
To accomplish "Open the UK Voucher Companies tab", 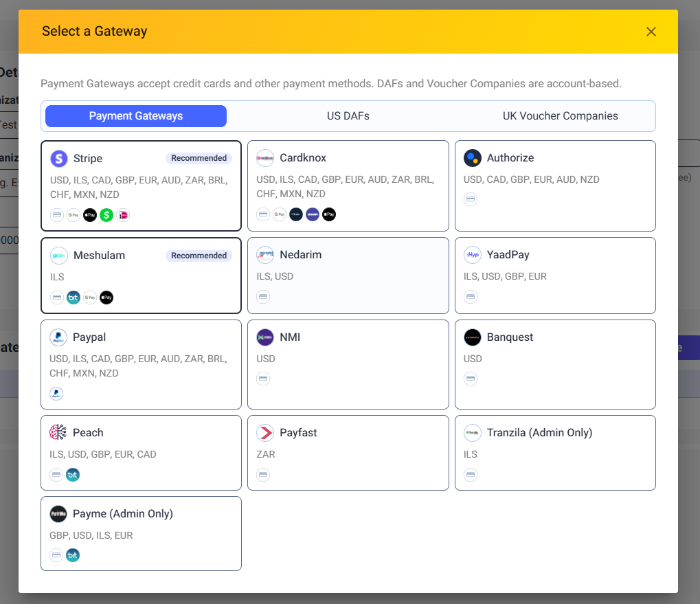I will [x=561, y=116].
